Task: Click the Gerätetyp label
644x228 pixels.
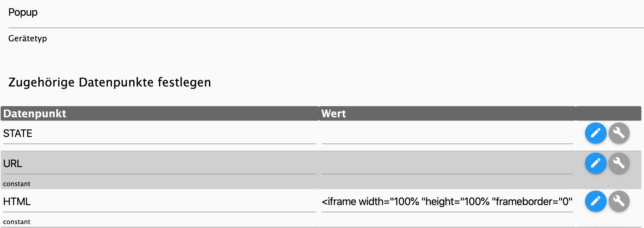Action: point(28,39)
